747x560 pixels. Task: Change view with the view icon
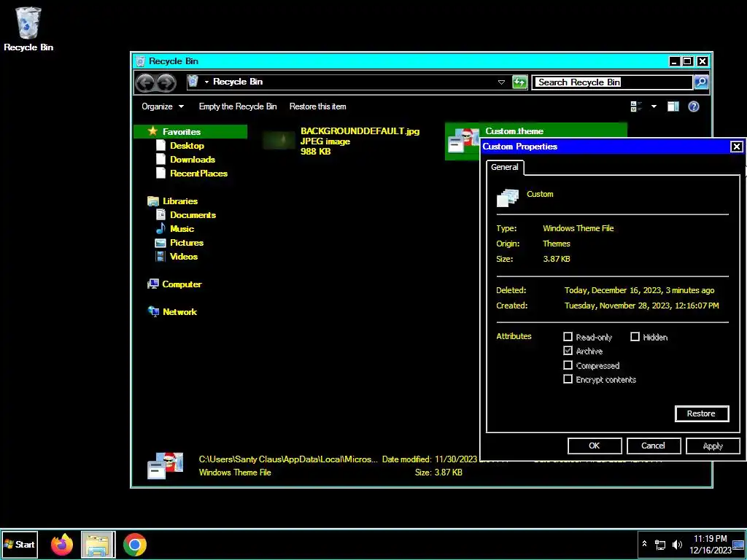pyautogui.click(x=636, y=106)
